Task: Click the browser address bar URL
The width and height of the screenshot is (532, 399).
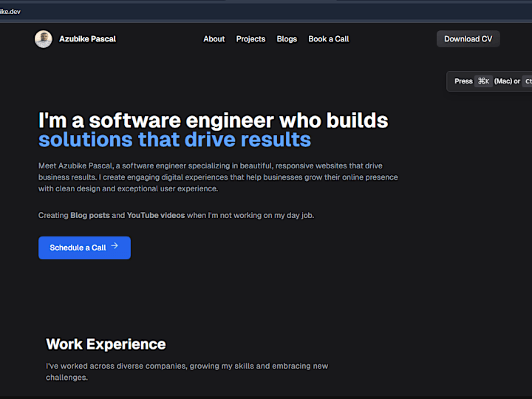Action: 10,12
